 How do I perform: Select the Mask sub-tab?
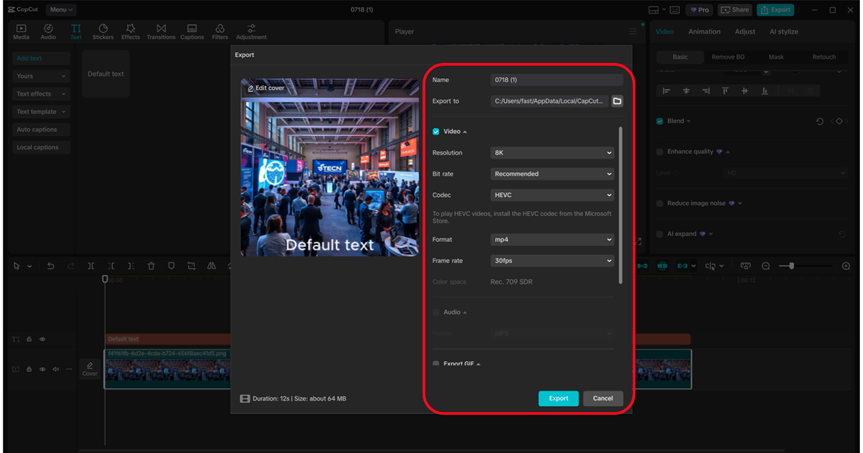coord(776,57)
